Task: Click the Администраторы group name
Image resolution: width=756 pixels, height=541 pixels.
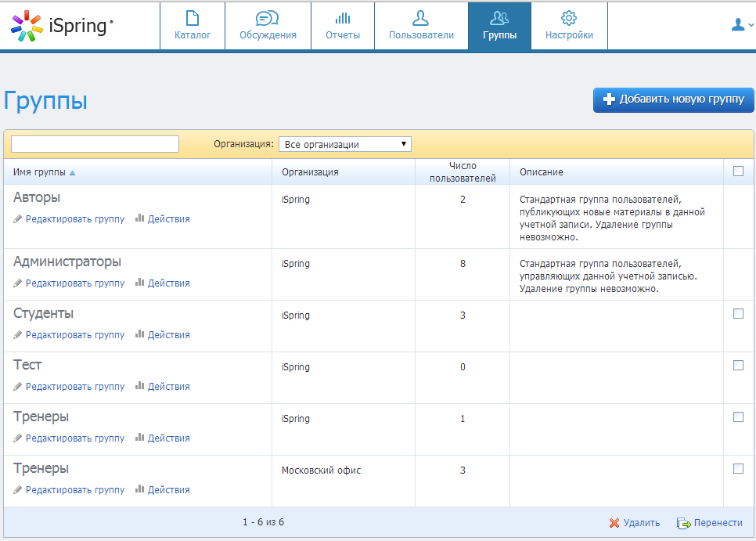Action: (67, 261)
